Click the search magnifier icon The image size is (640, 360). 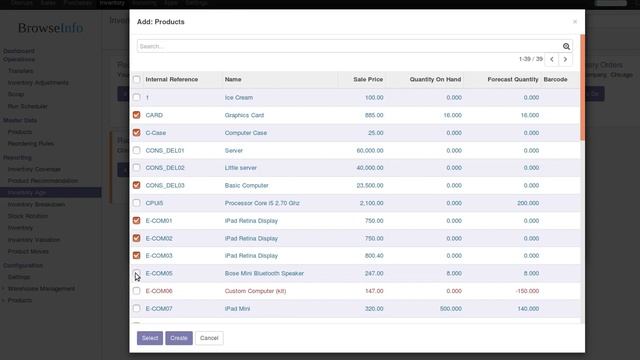(x=566, y=47)
